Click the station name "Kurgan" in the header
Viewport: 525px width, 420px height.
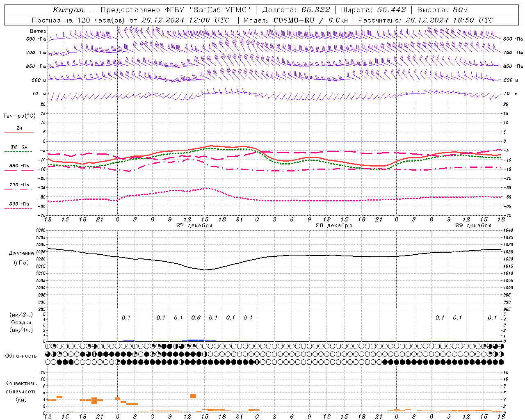pyautogui.click(x=68, y=10)
